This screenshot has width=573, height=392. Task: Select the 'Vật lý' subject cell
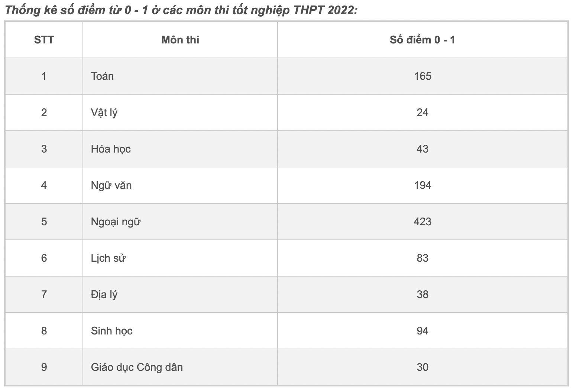point(104,112)
